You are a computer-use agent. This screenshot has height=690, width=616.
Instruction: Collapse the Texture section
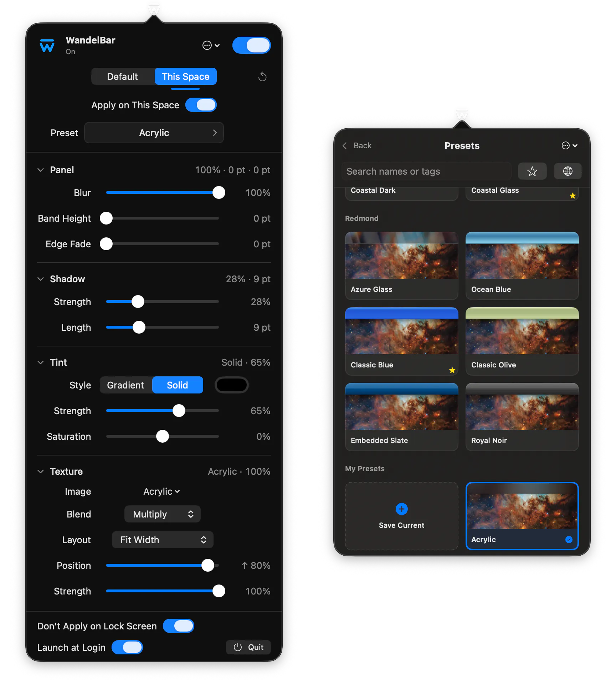point(41,472)
